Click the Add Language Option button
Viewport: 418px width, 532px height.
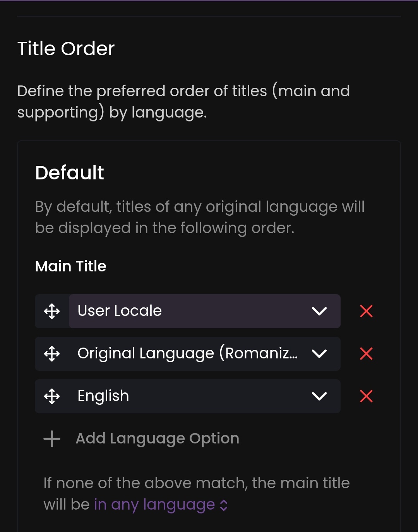coord(157,439)
